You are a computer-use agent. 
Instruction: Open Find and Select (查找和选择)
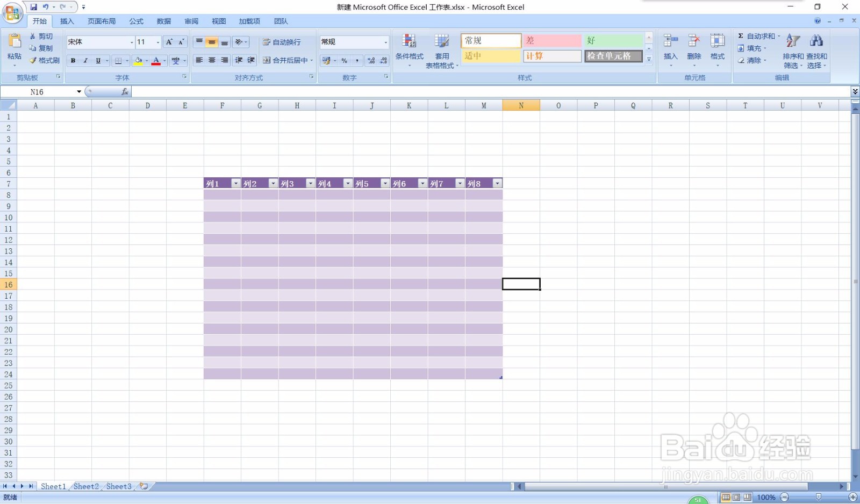[816, 51]
